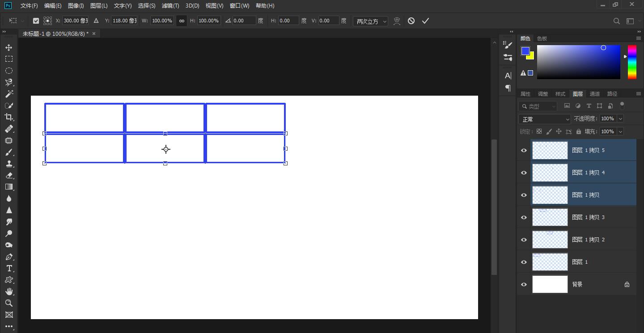Select the Crop tool

[9, 117]
